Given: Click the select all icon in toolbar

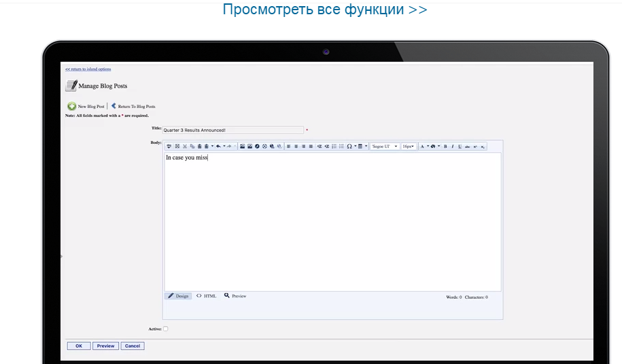Looking at the screenshot, I should [x=177, y=147].
